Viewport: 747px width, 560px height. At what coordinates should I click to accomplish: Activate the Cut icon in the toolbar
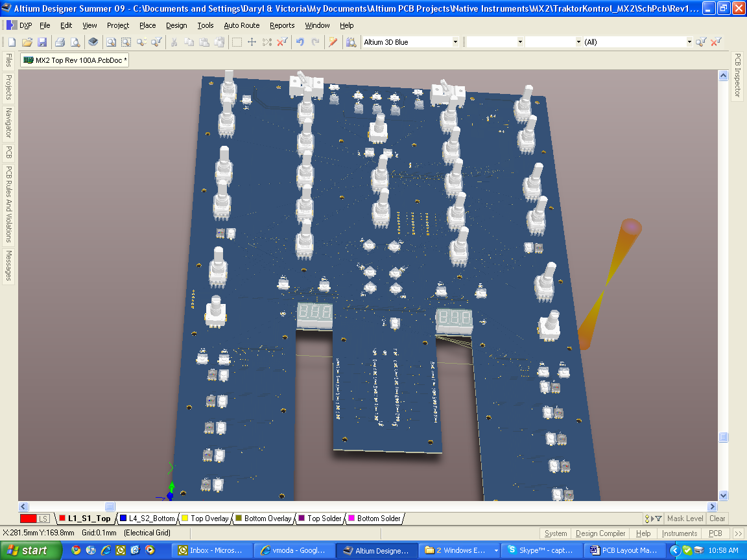coord(173,41)
